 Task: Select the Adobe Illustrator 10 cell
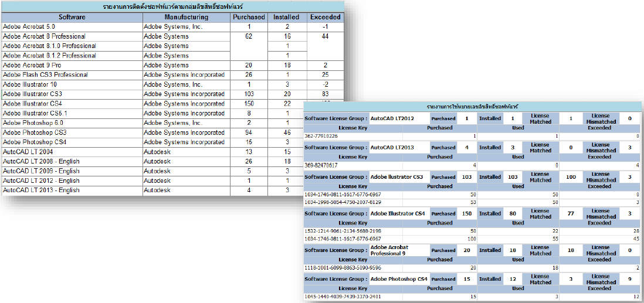coord(72,84)
